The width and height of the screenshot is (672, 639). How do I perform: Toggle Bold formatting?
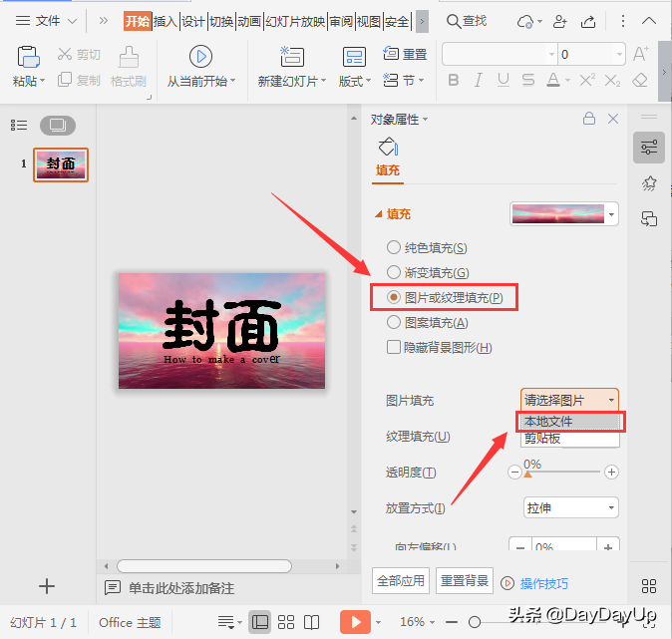453,80
